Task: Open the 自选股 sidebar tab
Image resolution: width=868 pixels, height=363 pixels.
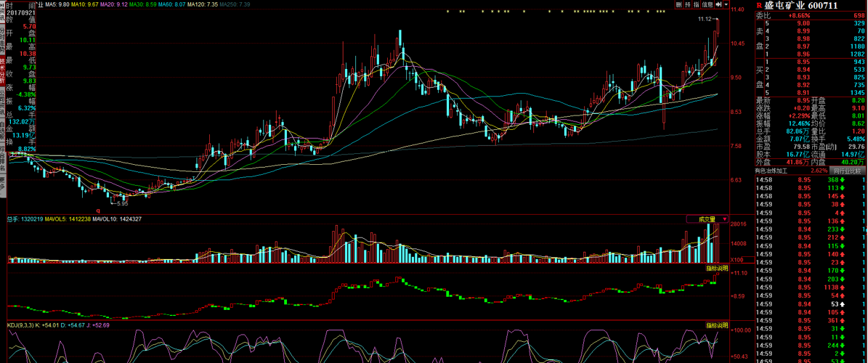Action: (x=3, y=131)
